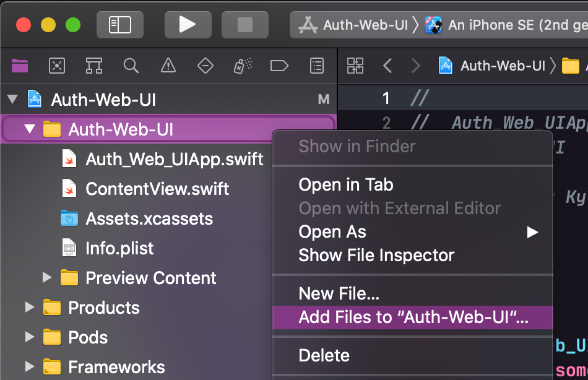Open the Open As submenu
The height and width of the screenshot is (380, 588).
pyautogui.click(x=412, y=232)
